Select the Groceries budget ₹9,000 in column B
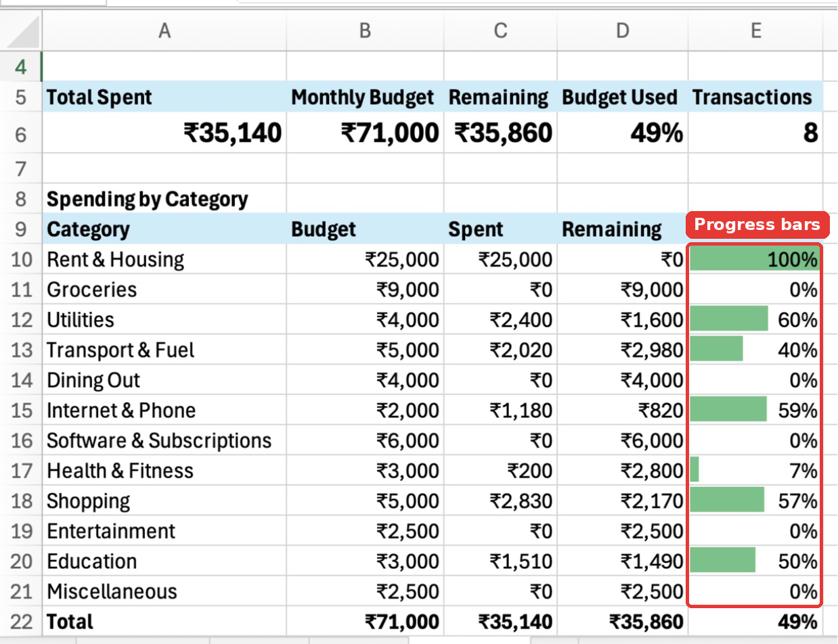This screenshot has height=644, width=838. 366,290
